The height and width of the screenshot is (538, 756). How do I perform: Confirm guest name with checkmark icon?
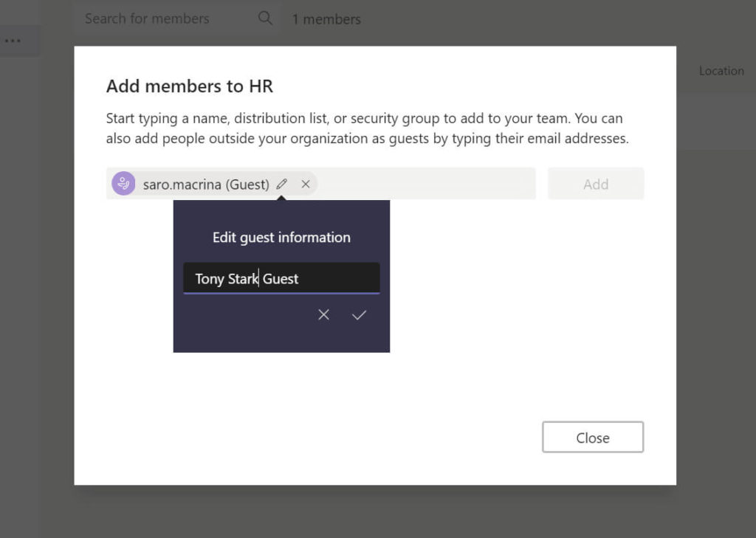[360, 315]
